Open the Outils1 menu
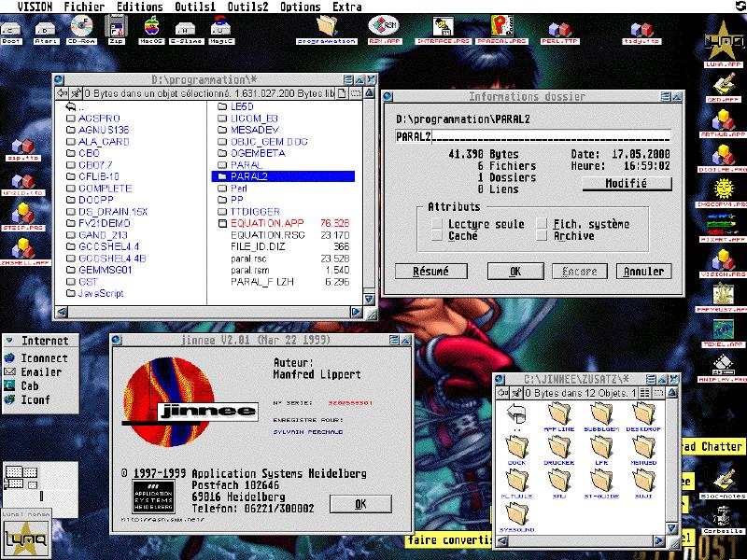Viewport: 747px width, 560px height. 195,7
